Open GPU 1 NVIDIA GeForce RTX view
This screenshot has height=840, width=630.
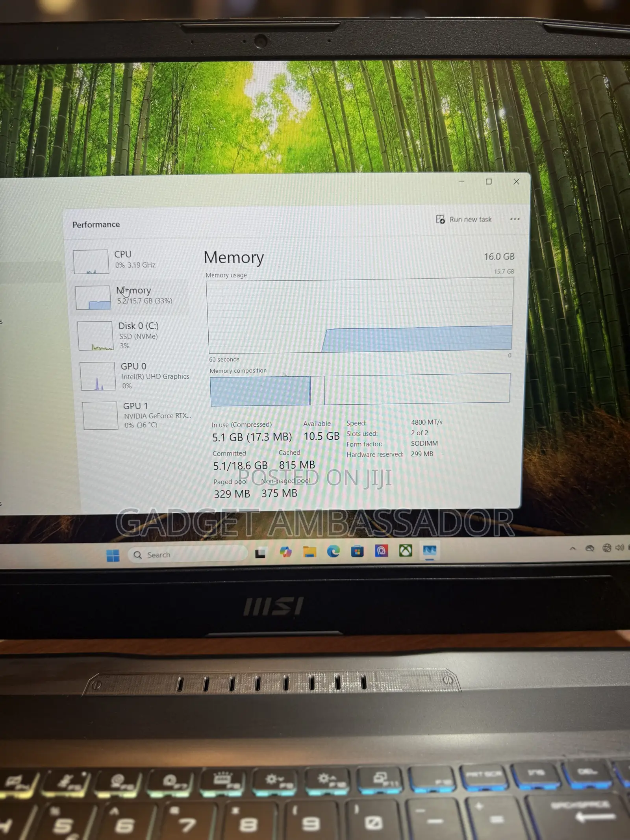coord(137,415)
